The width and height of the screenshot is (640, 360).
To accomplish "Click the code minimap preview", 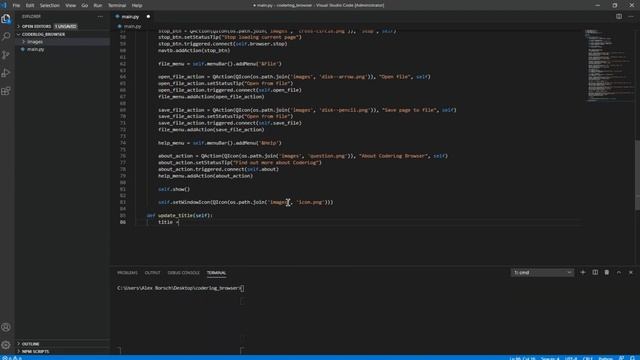I will tap(609, 65).
